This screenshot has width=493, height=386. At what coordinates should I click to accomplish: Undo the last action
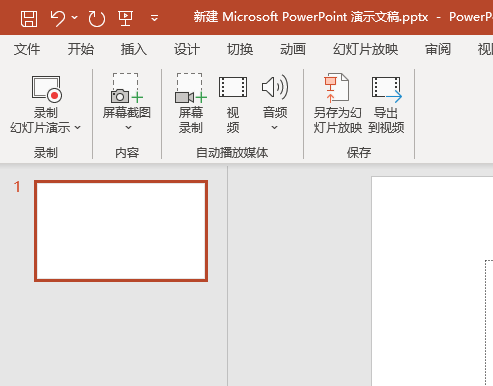(x=58, y=18)
